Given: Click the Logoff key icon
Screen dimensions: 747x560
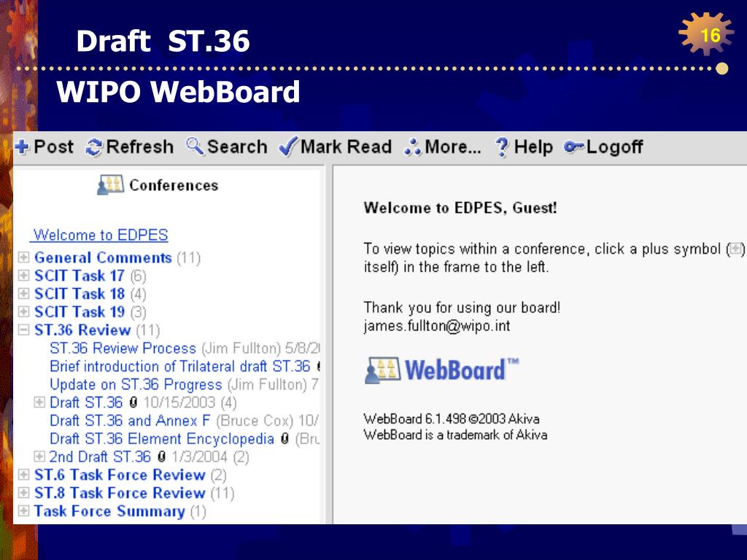Looking at the screenshot, I should pos(573,147).
